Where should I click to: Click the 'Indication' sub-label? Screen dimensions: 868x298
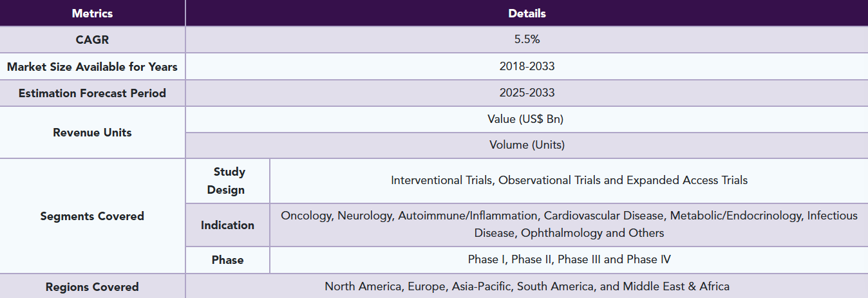227,225
